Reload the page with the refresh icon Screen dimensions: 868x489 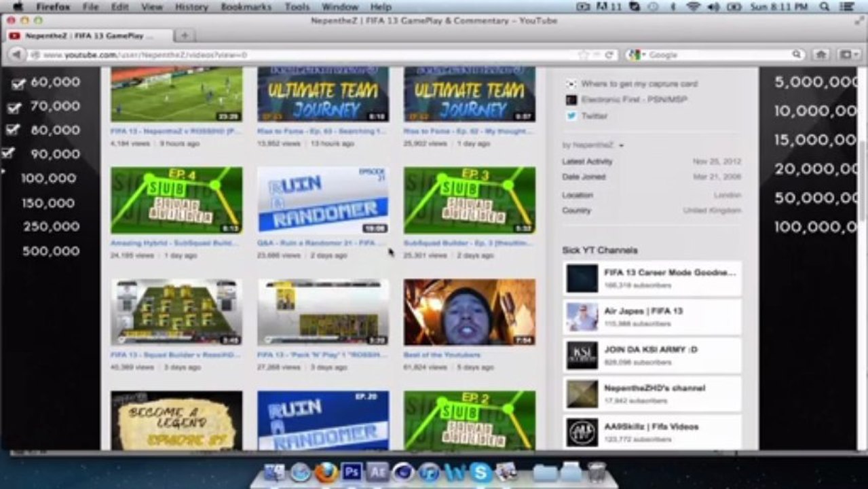tap(609, 54)
